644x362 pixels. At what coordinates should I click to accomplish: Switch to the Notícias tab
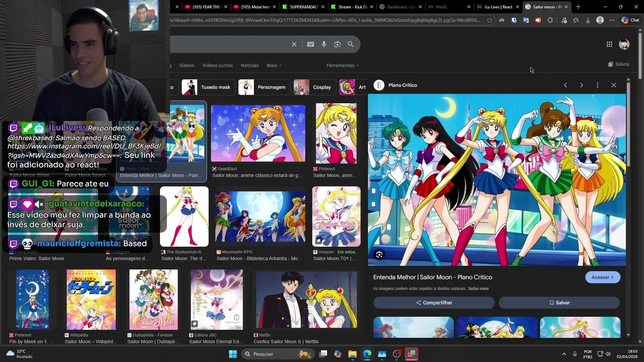click(250, 65)
